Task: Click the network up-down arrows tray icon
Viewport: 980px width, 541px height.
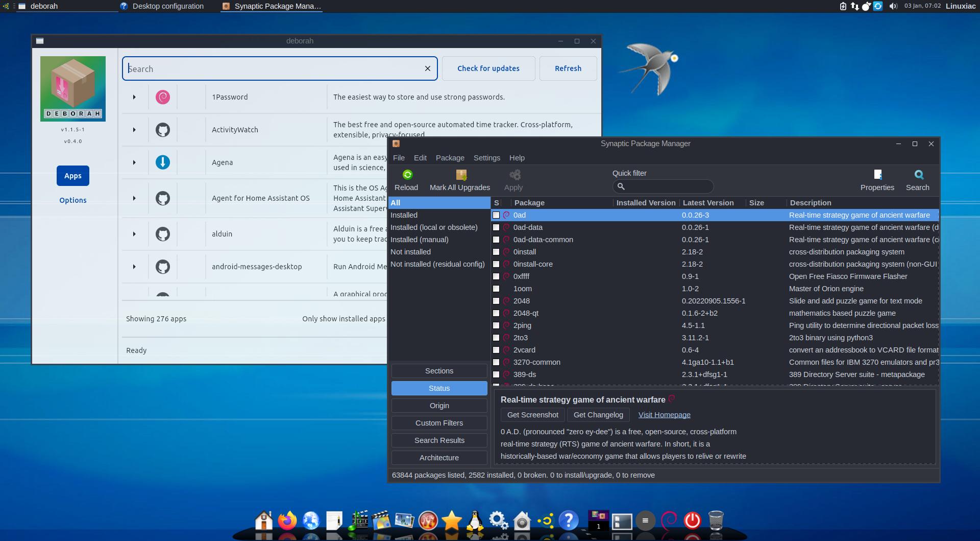Action: click(x=855, y=6)
